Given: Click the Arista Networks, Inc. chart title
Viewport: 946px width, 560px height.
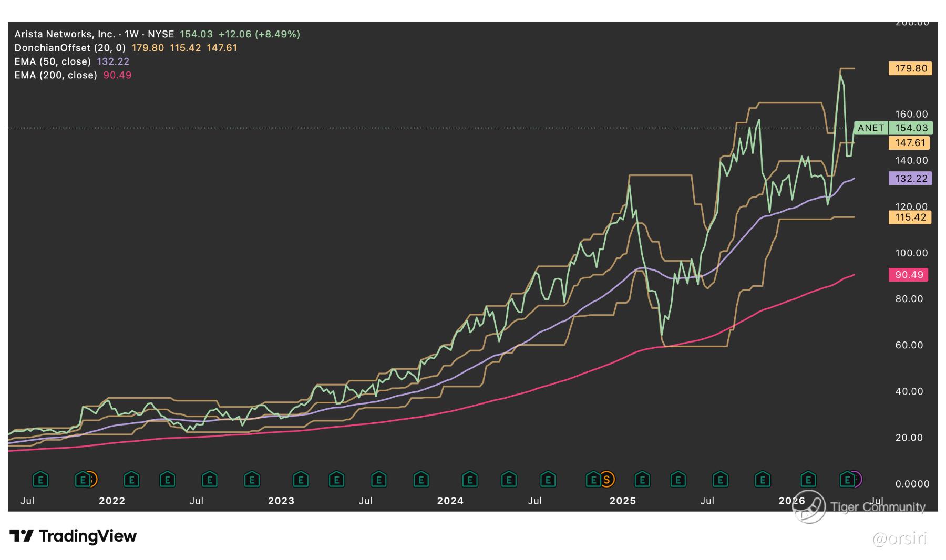Looking at the screenshot, I should 65,34.
